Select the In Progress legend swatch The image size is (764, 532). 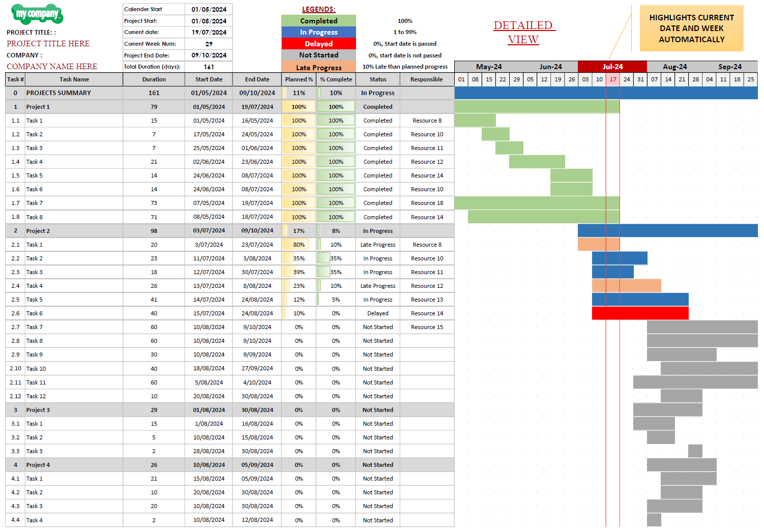tap(318, 32)
